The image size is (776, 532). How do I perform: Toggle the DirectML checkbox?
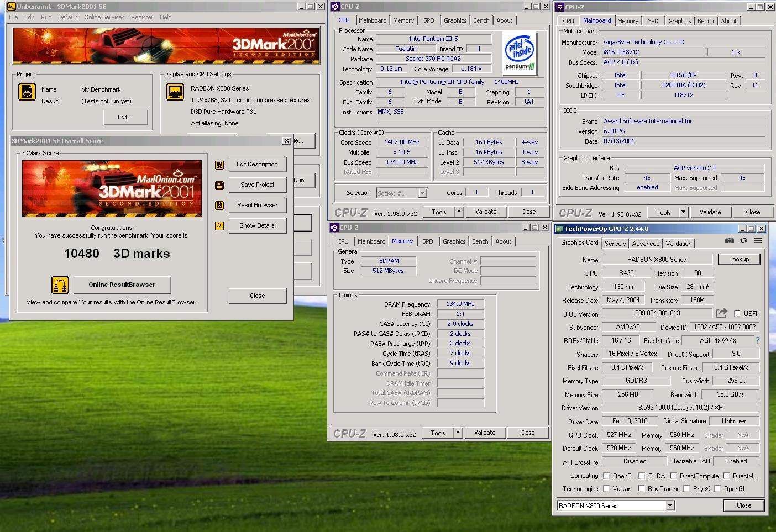(x=726, y=476)
